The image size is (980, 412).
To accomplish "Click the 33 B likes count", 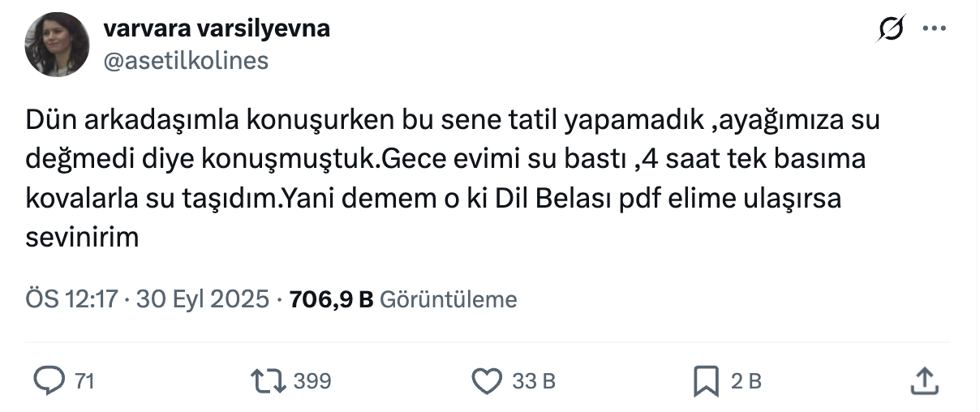I will tap(534, 381).
